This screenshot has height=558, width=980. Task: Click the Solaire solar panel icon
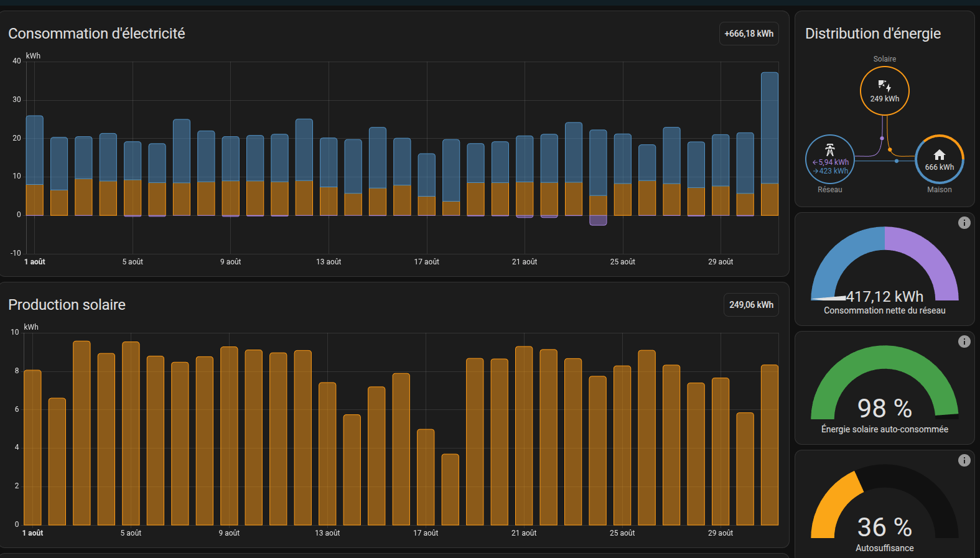click(884, 85)
